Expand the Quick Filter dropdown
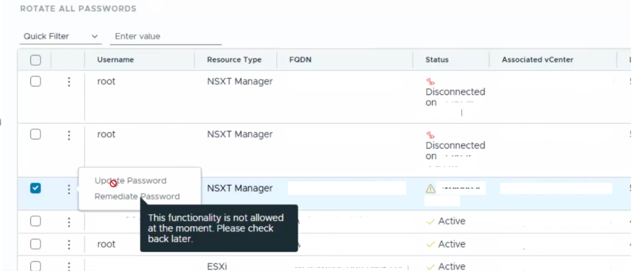Viewport: 644px width, 274px height. [61, 36]
